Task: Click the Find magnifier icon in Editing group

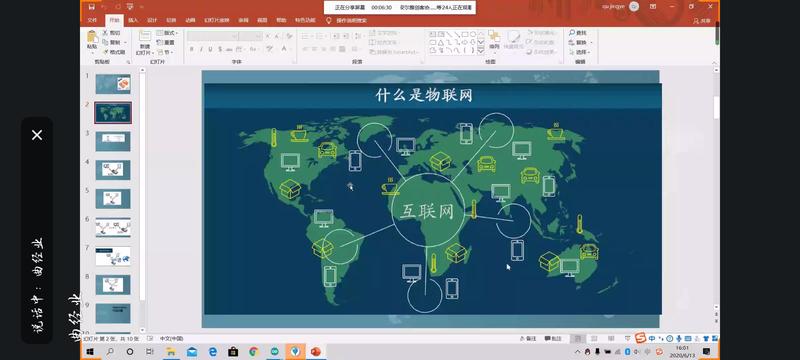Action: click(572, 33)
